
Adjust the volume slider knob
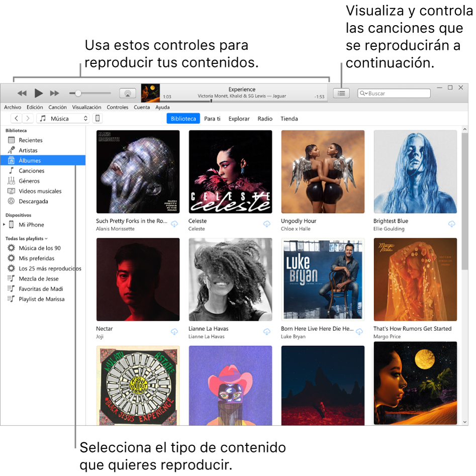(x=78, y=93)
